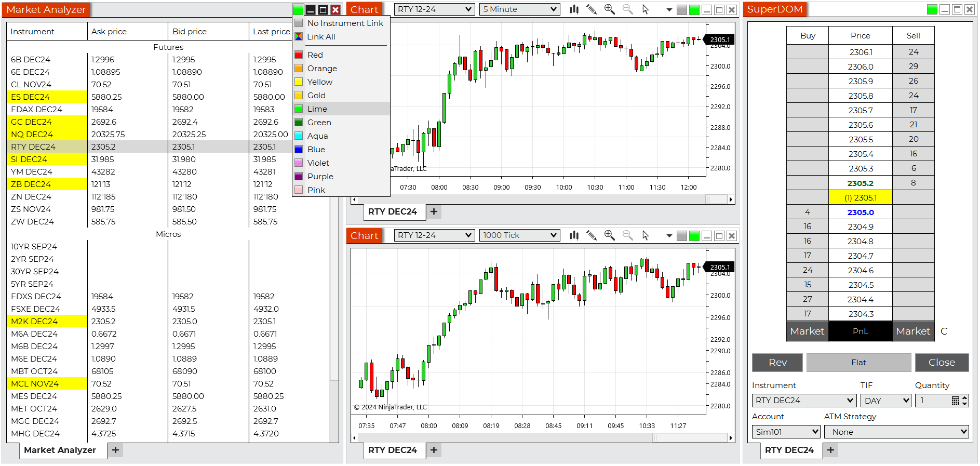Screen dimensions: 980x466
Task: Open TIF dropdown showing DAY
Action: [x=886, y=401]
